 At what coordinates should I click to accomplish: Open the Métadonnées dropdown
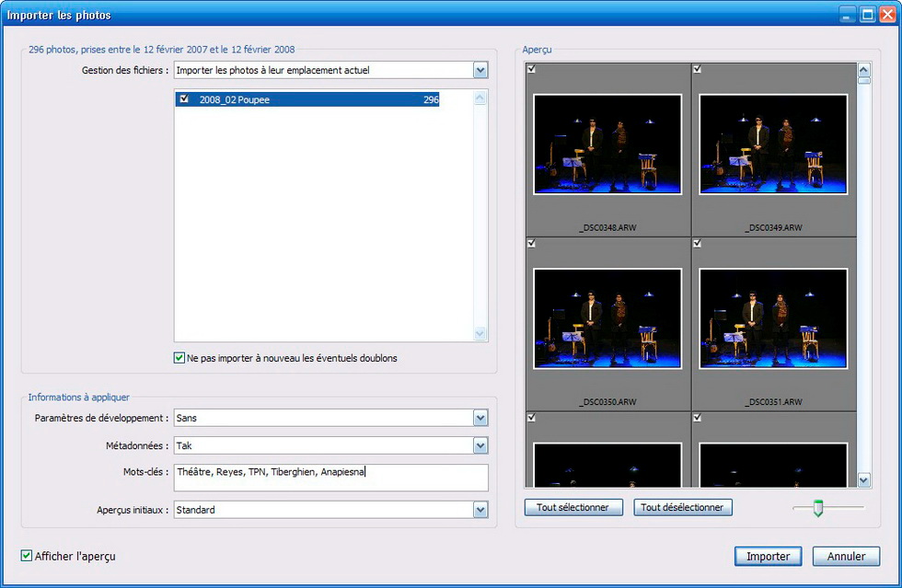(x=480, y=445)
